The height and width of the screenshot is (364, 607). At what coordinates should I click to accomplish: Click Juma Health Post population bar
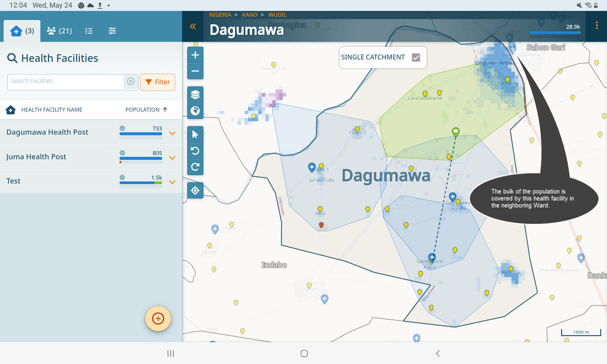141,158
